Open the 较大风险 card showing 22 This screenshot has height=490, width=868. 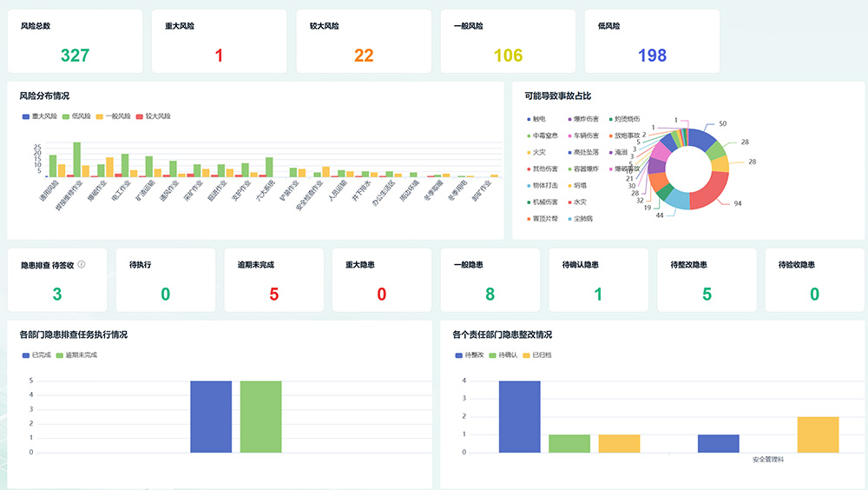point(364,41)
